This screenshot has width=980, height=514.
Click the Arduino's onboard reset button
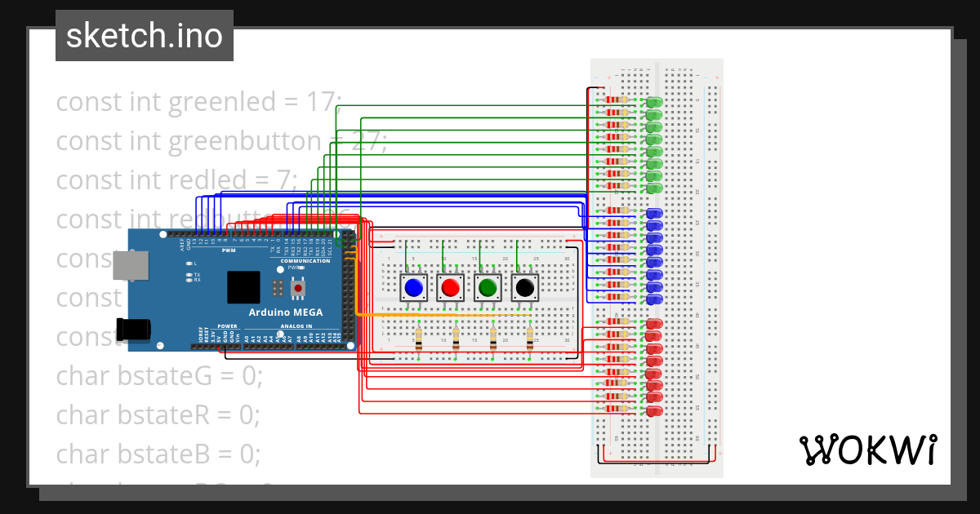tap(297, 288)
